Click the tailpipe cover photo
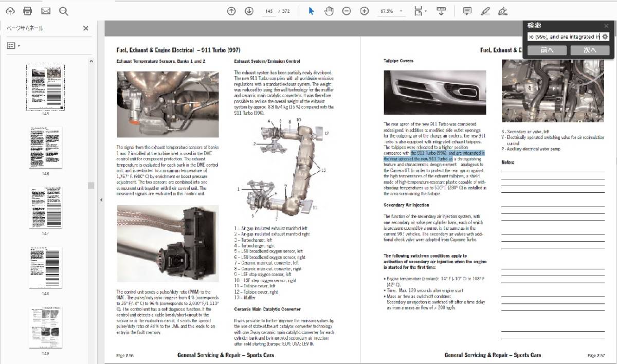617x364 pixels. [x=434, y=93]
